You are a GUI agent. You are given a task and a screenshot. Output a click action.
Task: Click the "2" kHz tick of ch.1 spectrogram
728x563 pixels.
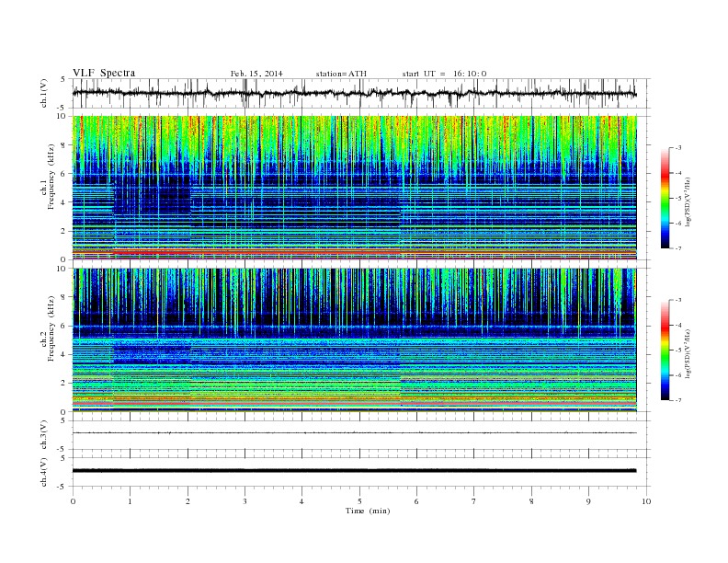pos(63,231)
